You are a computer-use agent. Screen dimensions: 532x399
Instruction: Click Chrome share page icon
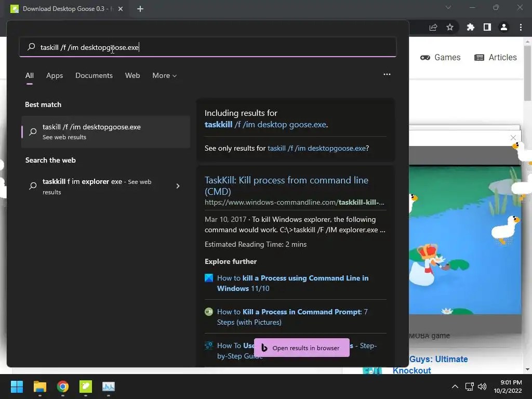pyautogui.click(x=433, y=28)
